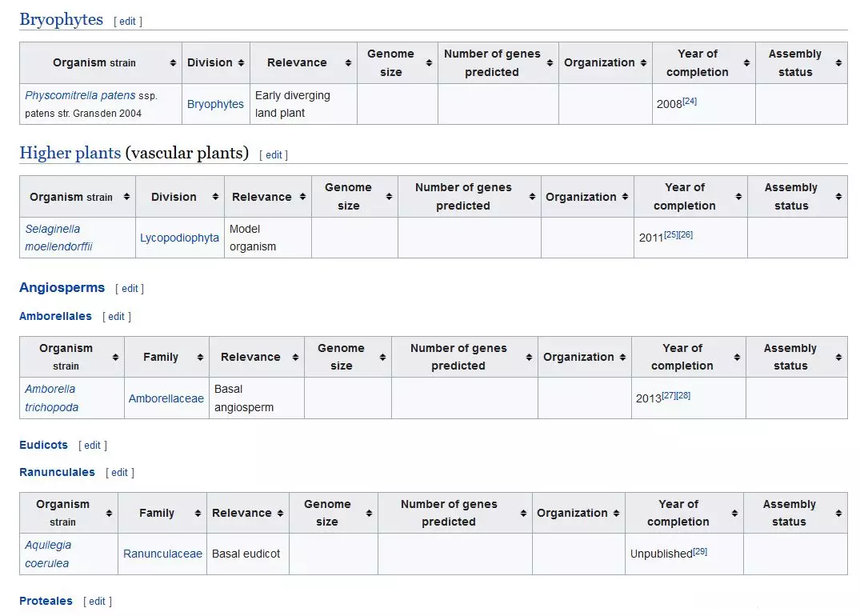Edit the Angiosperms section
This screenshot has height=616, width=860.
click(x=130, y=289)
